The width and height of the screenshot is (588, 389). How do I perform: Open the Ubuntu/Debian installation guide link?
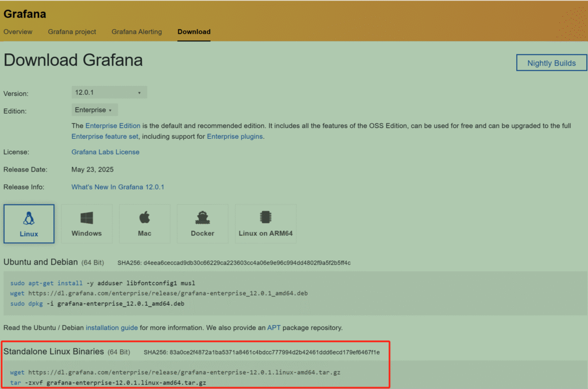111,328
